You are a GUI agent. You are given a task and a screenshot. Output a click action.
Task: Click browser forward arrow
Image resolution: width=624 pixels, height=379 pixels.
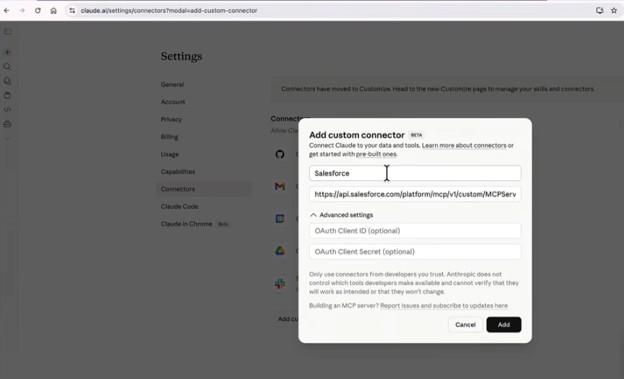(22, 11)
